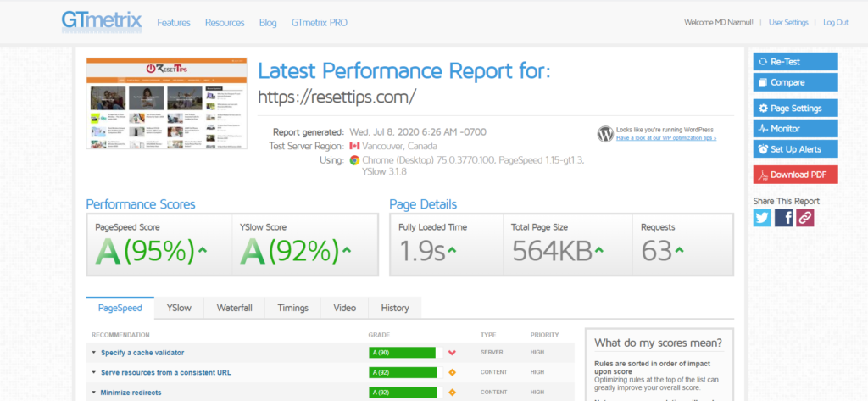Click 'Vancouver, Canada' server region text
This screenshot has width=868, height=401.
pos(400,147)
